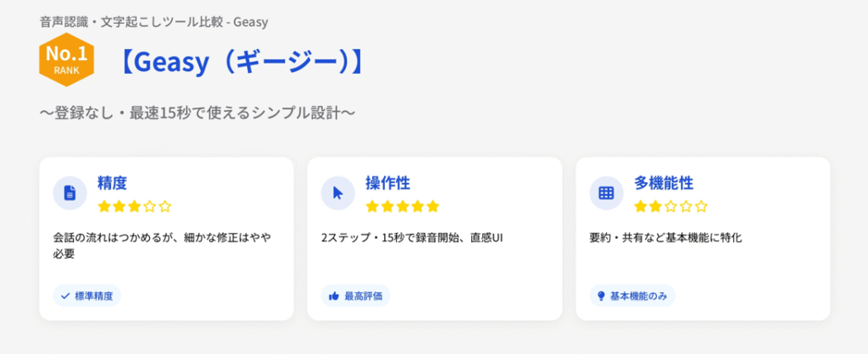Click the 基本機能のみ tag
The image size is (868, 354).
pos(632,296)
